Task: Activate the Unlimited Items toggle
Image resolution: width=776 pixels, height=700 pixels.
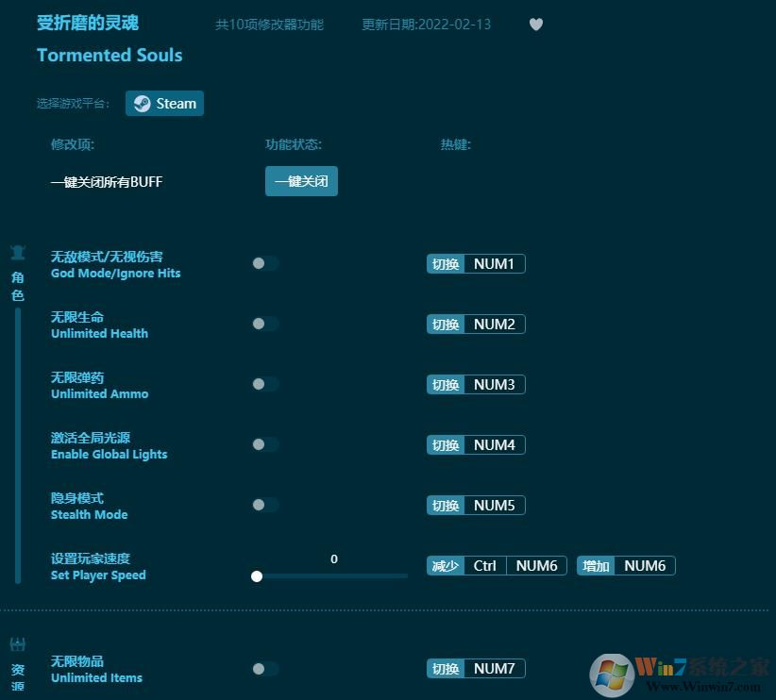Action: [x=264, y=668]
